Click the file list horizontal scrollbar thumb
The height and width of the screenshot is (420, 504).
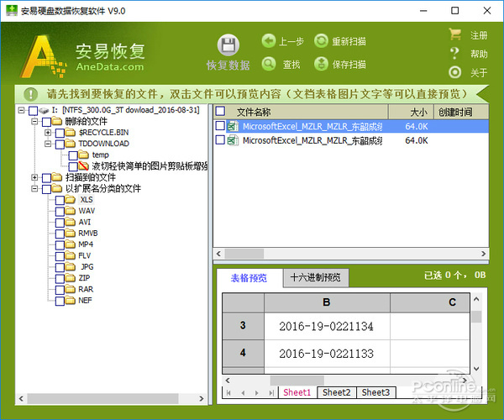[244, 254]
